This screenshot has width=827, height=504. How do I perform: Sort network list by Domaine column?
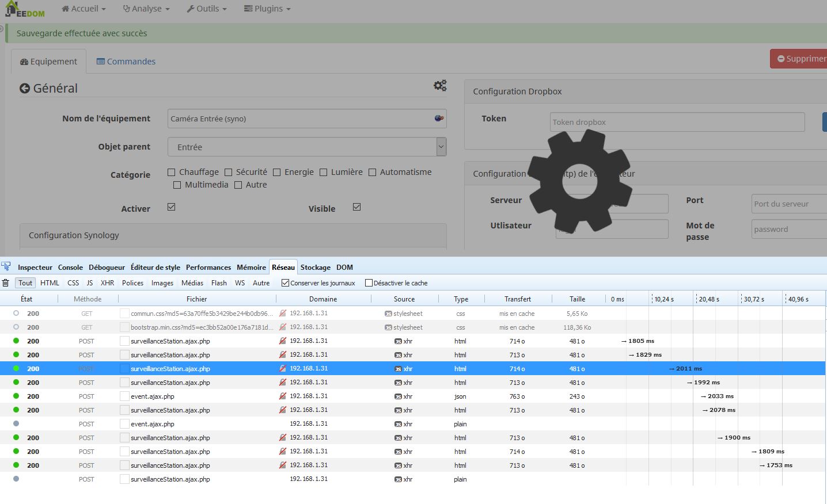(x=323, y=299)
